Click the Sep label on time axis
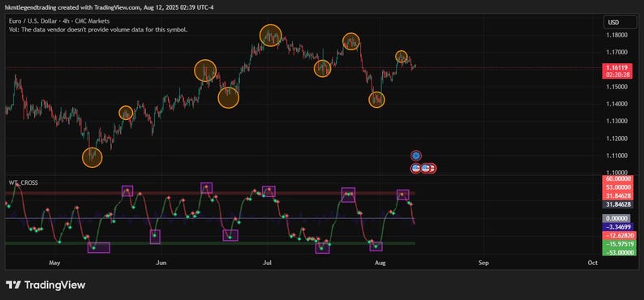Viewport: 644px width, 300px height. (484, 262)
